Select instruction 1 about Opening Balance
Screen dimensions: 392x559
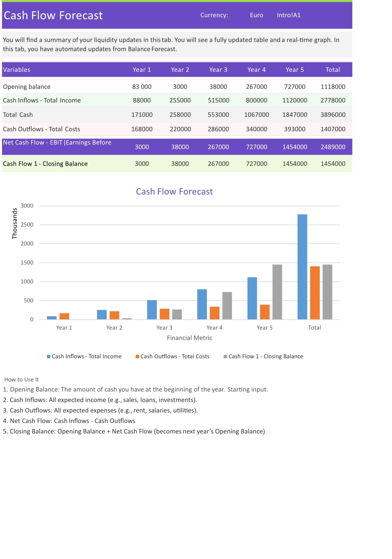[x=135, y=390]
